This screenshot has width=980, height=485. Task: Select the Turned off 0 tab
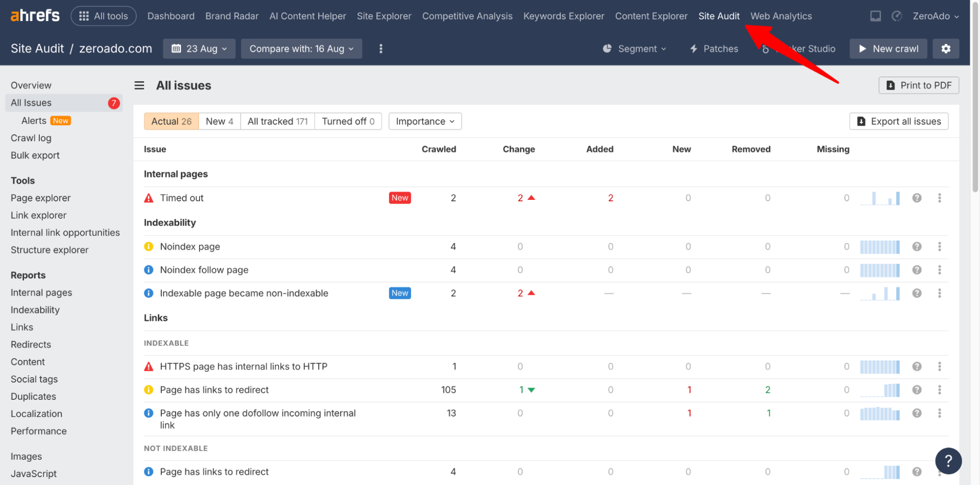(x=348, y=121)
